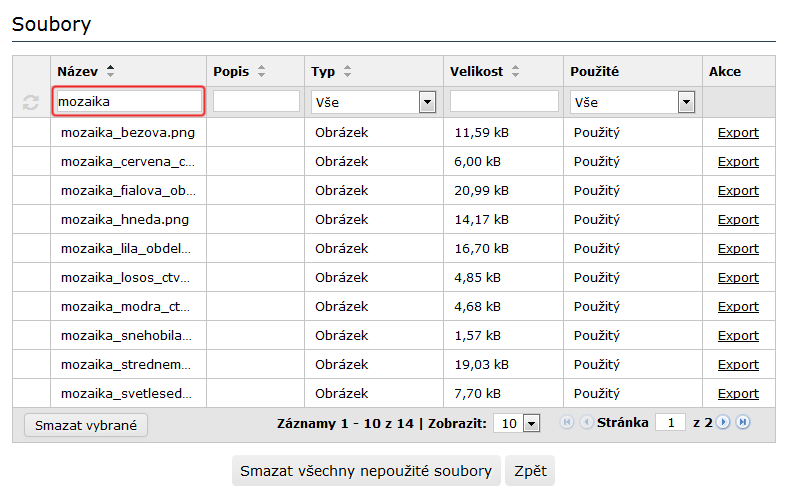Sort by Název column arrows

pos(111,72)
